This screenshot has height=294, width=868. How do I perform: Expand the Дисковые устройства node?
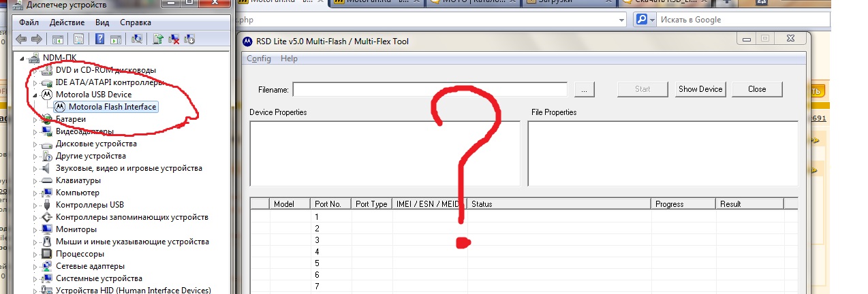[x=36, y=144]
